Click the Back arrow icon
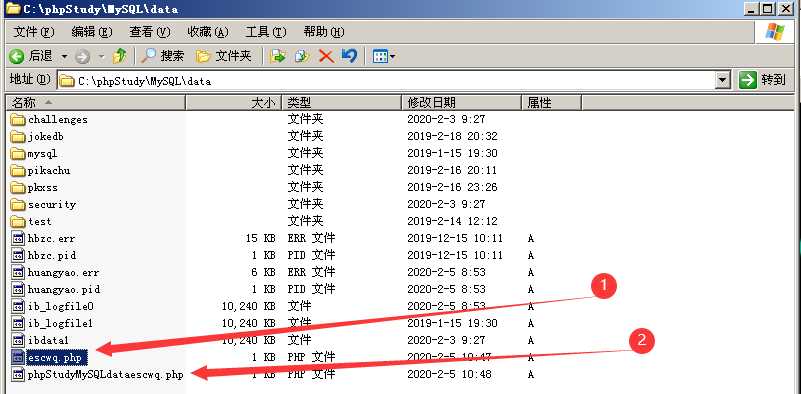The image size is (801, 394). coord(16,56)
